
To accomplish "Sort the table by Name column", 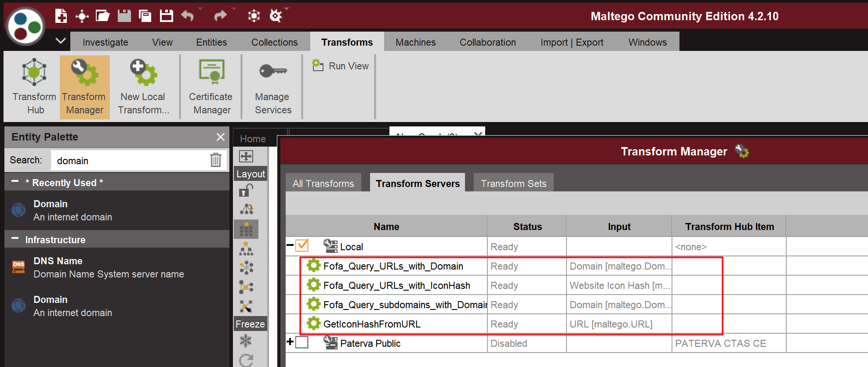I will pyautogui.click(x=386, y=227).
